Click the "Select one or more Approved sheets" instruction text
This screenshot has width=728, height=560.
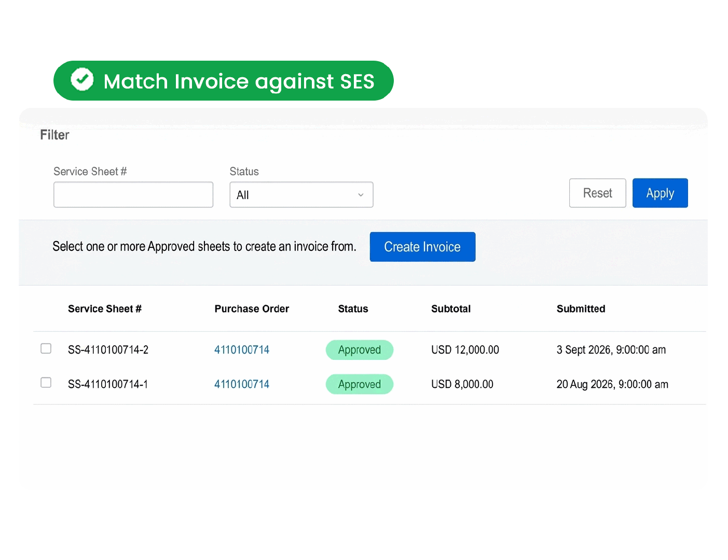coord(204,246)
